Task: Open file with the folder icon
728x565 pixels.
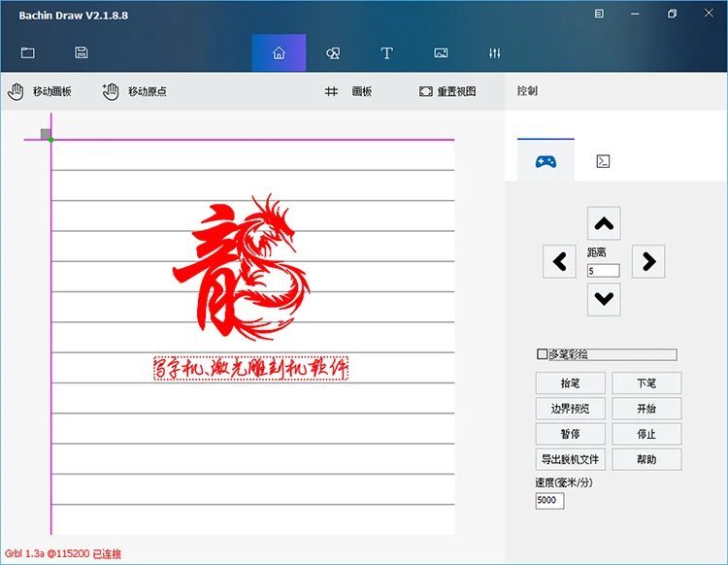Action: coord(28,53)
